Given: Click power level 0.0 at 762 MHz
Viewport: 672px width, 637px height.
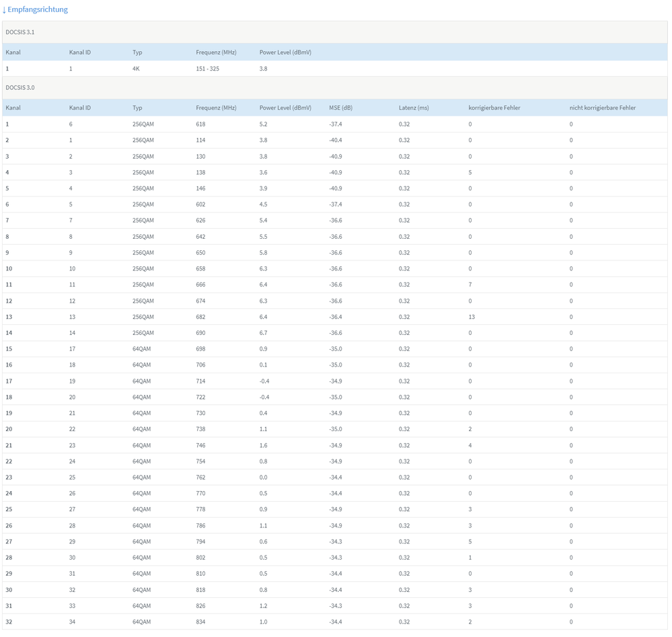Looking at the screenshot, I should point(263,477).
